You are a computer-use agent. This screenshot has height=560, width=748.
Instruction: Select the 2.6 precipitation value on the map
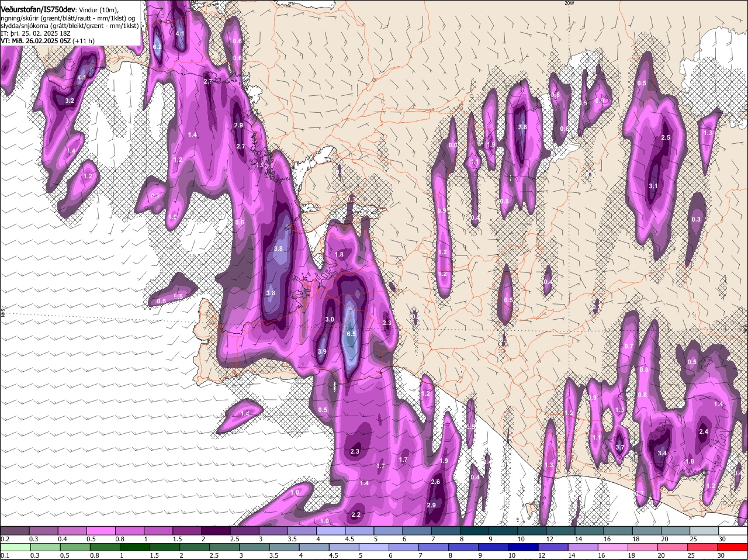435,482
